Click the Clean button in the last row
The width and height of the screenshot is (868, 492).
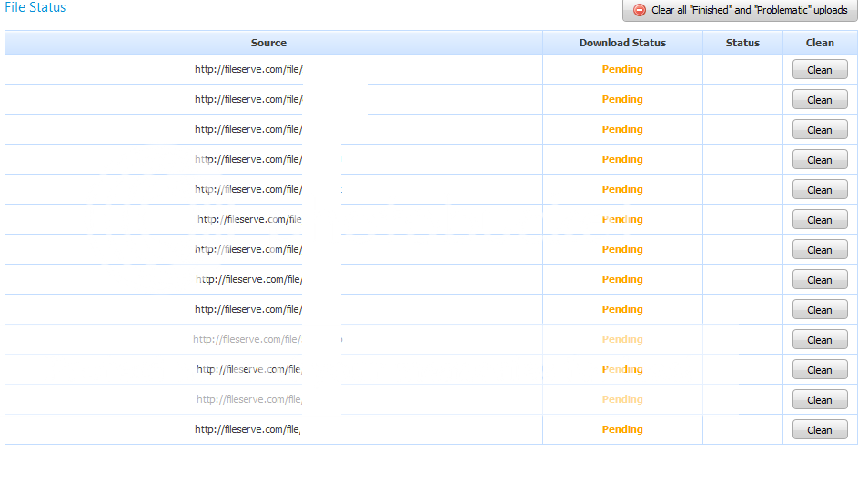pyautogui.click(x=819, y=430)
